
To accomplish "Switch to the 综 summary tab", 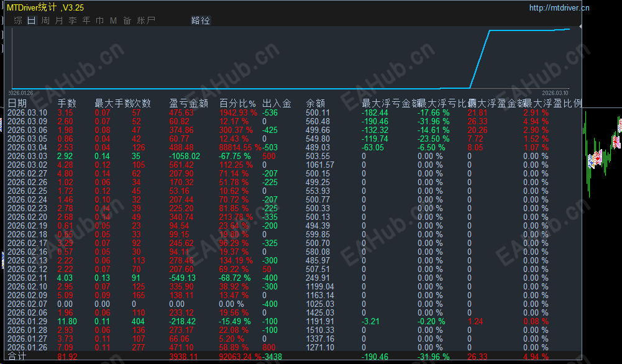I will click(x=18, y=20).
